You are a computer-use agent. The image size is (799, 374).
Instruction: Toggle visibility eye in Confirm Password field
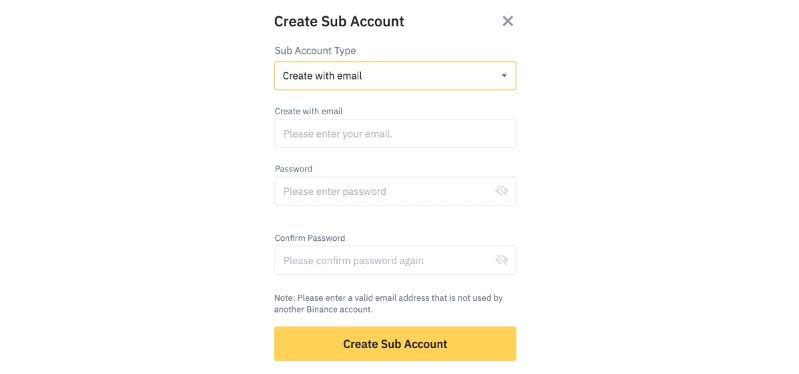coord(501,260)
